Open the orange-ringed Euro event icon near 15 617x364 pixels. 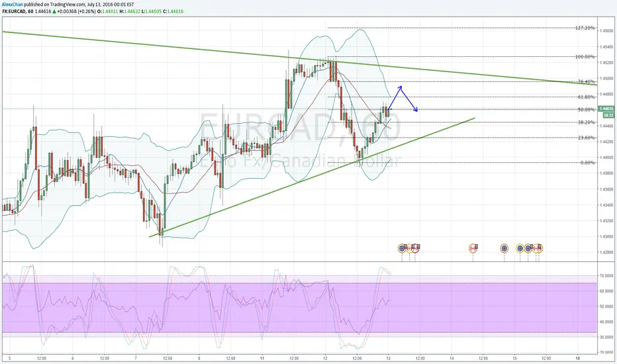coord(504,248)
